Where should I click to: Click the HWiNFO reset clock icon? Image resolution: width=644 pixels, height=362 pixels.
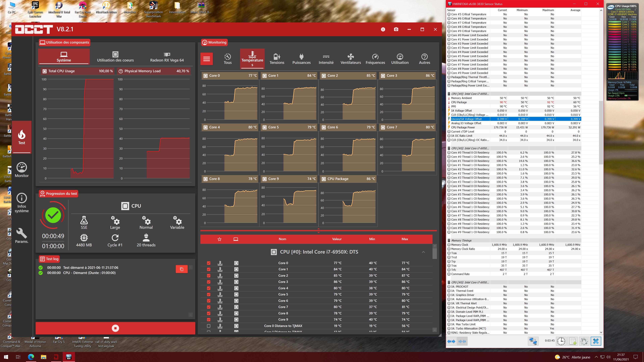coord(561,341)
